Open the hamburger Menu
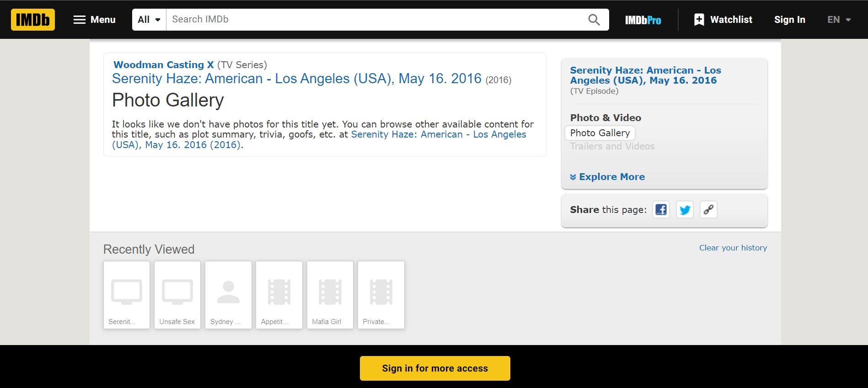Viewport: 868px width, 388px height. tap(94, 20)
